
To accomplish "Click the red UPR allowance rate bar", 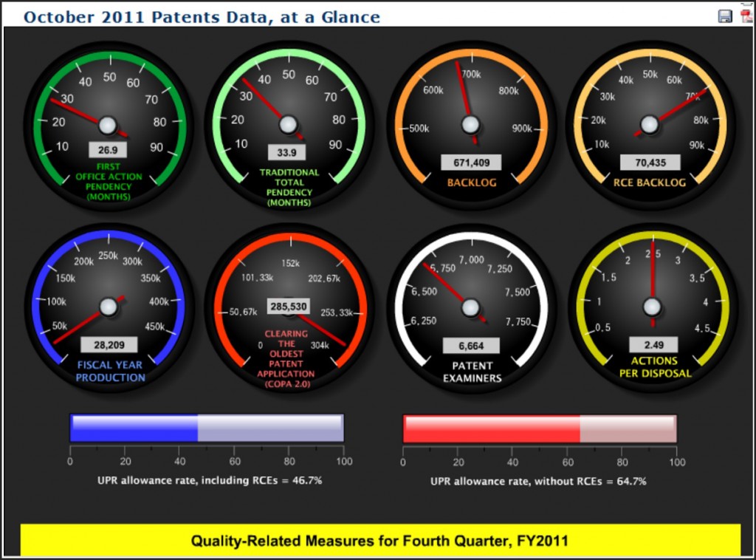I will [539, 428].
